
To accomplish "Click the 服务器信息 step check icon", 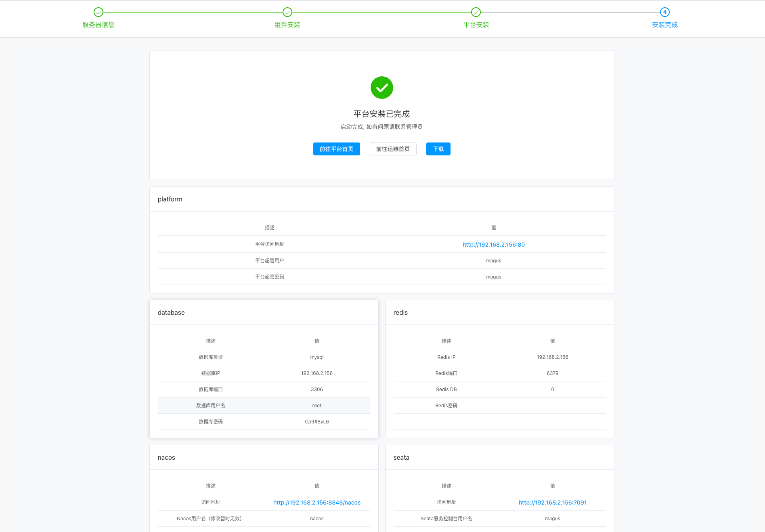I will tap(98, 12).
